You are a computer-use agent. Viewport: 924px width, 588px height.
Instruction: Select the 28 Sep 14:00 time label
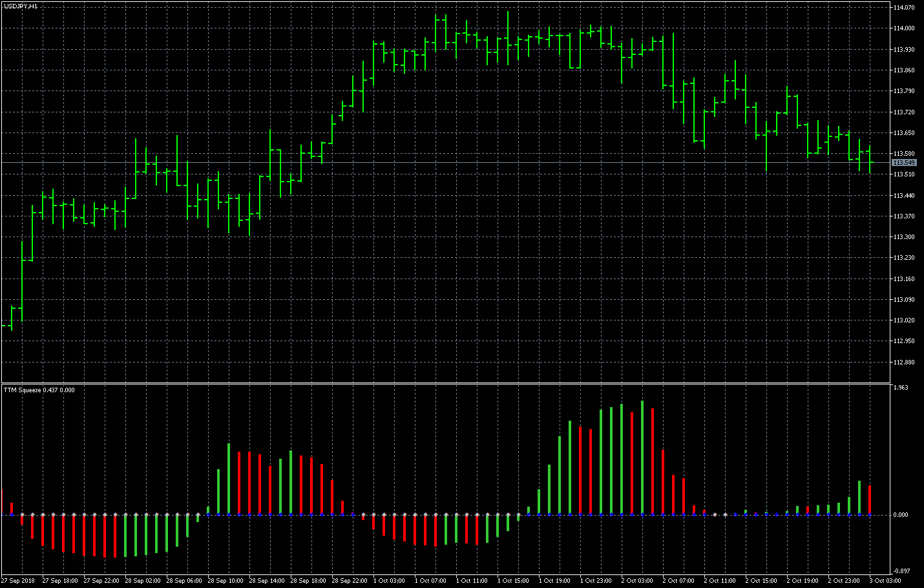pyautogui.click(x=267, y=581)
